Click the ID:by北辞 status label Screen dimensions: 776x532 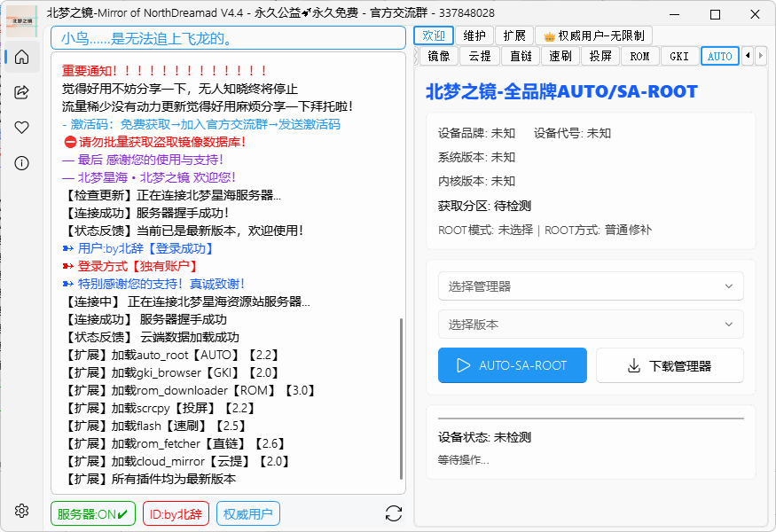pyautogui.click(x=176, y=512)
